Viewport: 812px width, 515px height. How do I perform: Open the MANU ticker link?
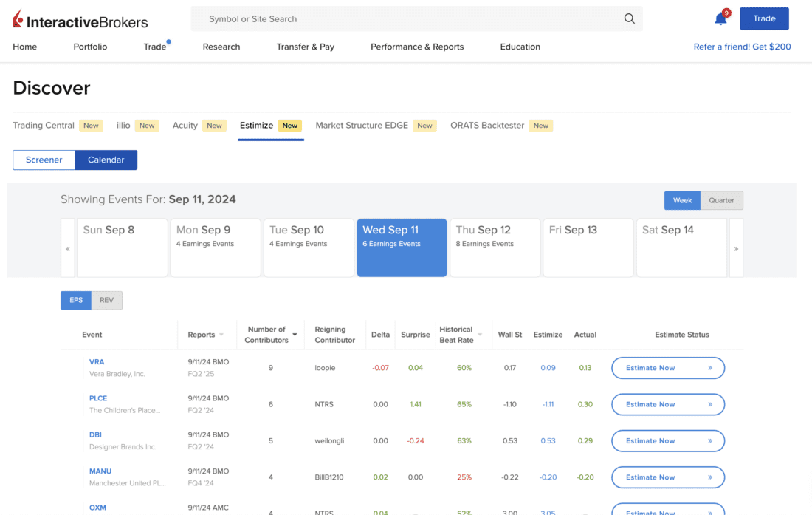click(100, 471)
